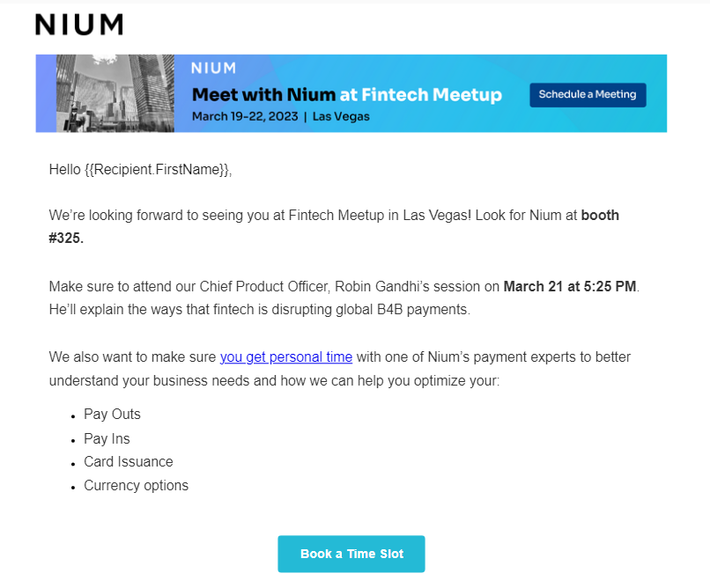Click the Book a Time Slot button
The height and width of the screenshot is (588, 710).
point(351,554)
